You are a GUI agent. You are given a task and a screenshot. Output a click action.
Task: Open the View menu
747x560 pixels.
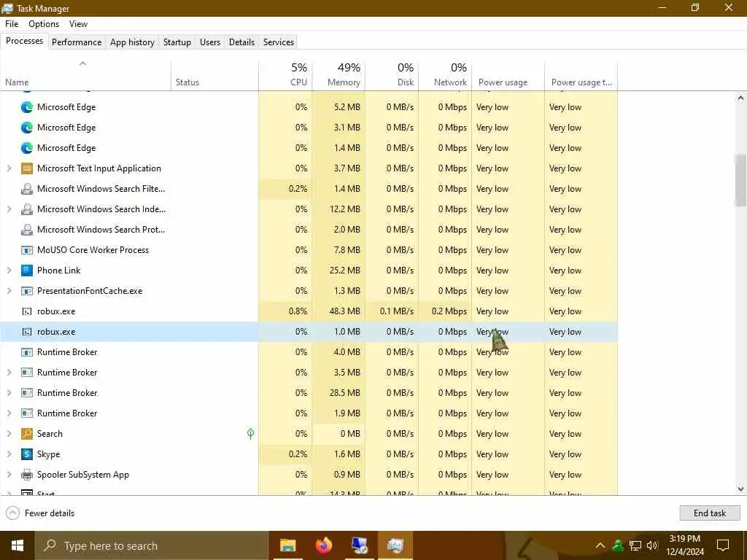coord(78,24)
